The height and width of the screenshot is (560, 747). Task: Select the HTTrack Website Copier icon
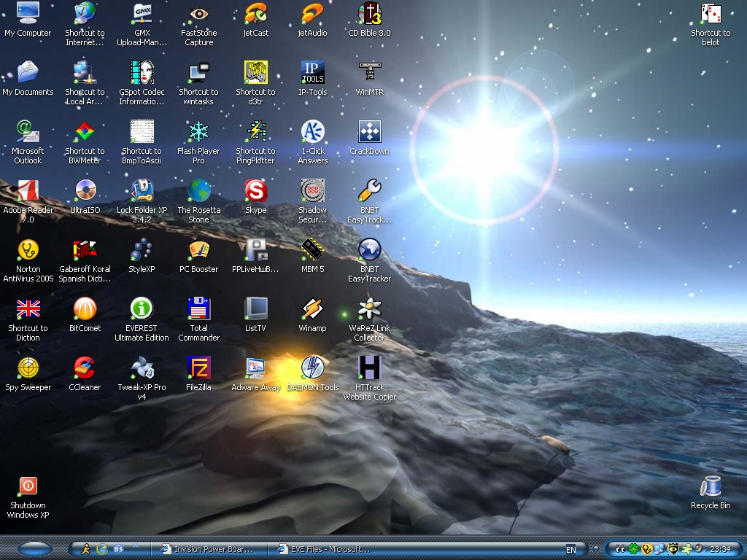coord(370,367)
